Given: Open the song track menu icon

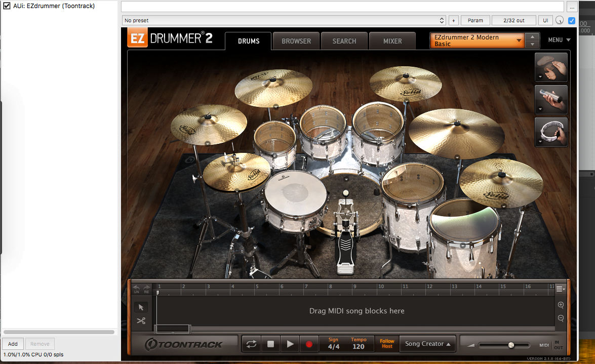Looking at the screenshot, I should 561,289.
